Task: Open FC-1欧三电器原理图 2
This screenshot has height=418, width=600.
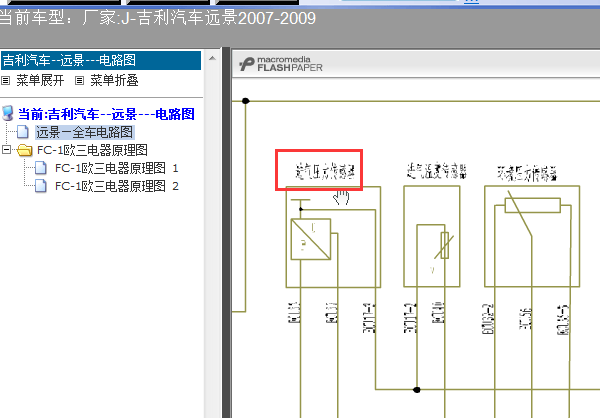Action: 116,186
